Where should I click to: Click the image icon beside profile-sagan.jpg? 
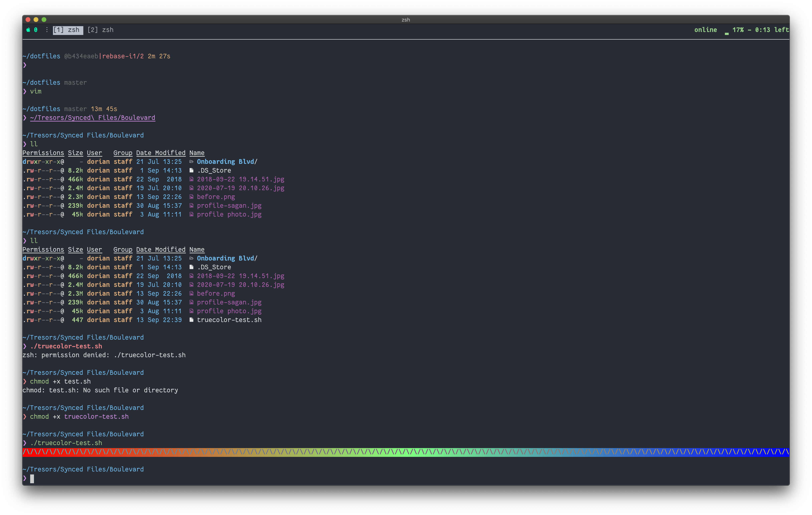[x=192, y=206]
